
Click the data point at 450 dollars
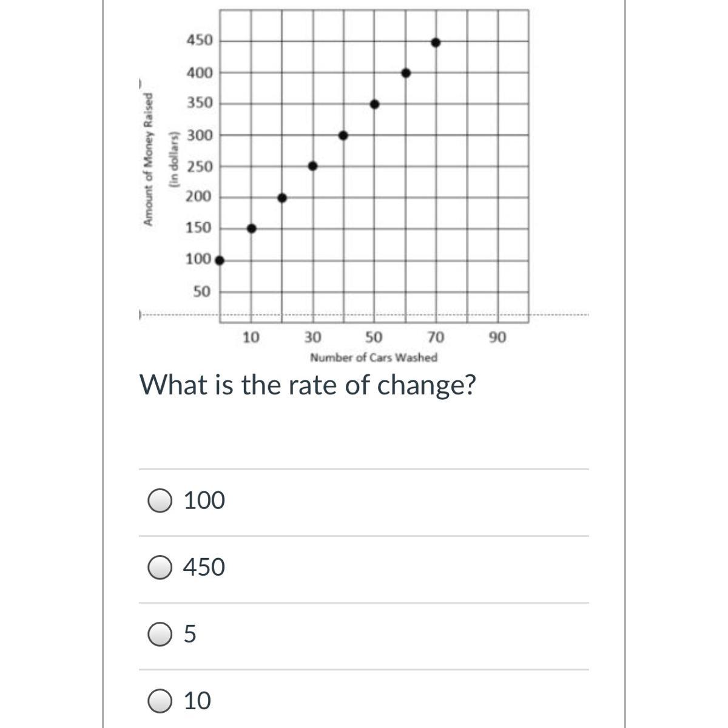coord(436,42)
